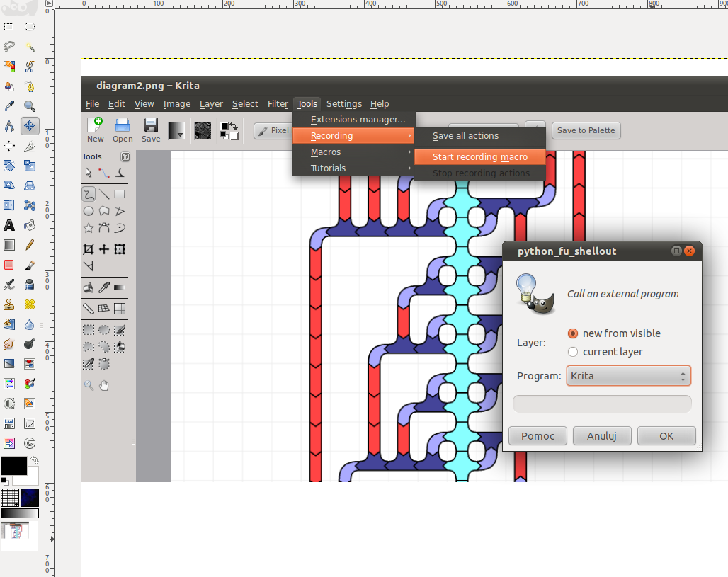Select the Scale tool in GIMP toolbox
The height and width of the screenshot is (577, 728).
point(30,166)
